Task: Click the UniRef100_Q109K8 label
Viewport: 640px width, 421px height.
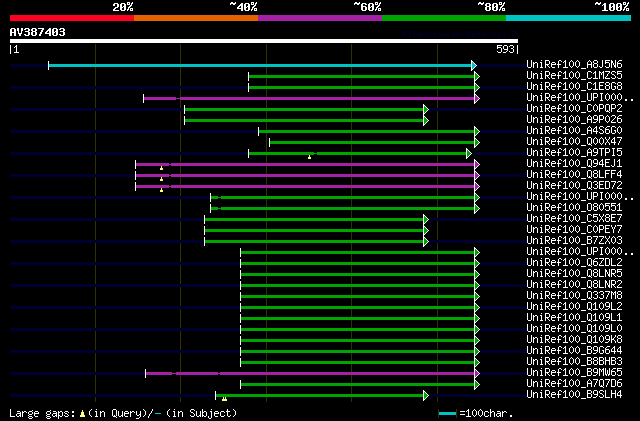Action: coord(574,340)
